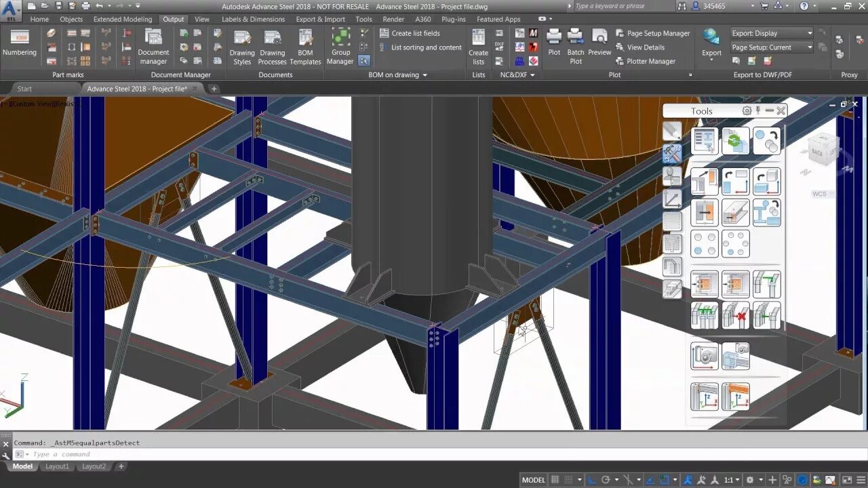This screenshot has height=488, width=868.
Task: Toggle the pin on the Tools palette
Action: click(x=758, y=110)
